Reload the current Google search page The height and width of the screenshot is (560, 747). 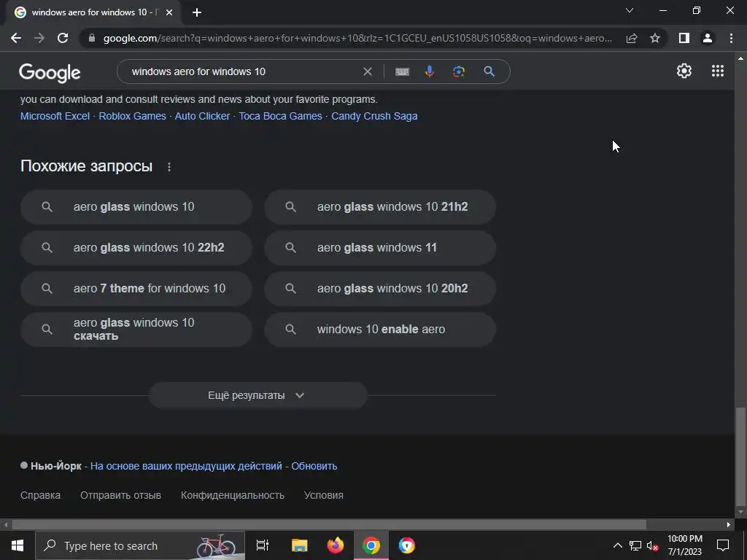[63, 38]
